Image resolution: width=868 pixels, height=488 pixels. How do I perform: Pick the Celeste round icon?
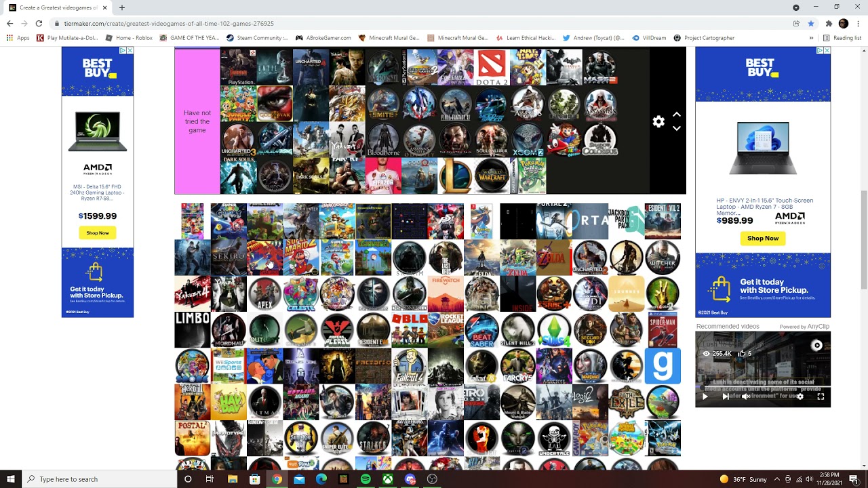tap(301, 294)
